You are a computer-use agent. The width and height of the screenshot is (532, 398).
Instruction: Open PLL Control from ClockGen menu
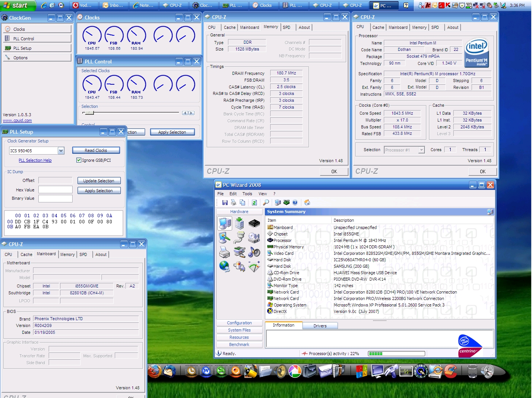click(37, 38)
